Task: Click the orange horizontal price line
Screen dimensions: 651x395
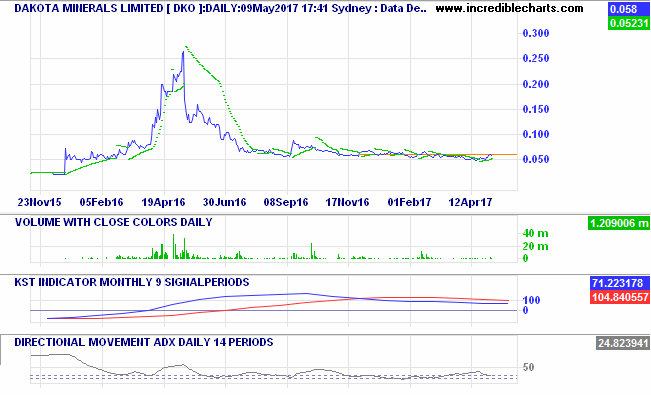Action: tap(438, 155)
